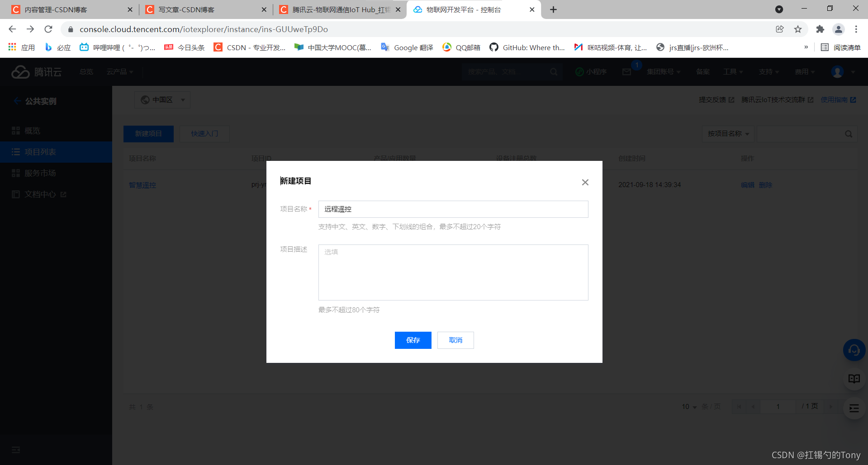Open the 云产品 menu

(x=119, y=71)
